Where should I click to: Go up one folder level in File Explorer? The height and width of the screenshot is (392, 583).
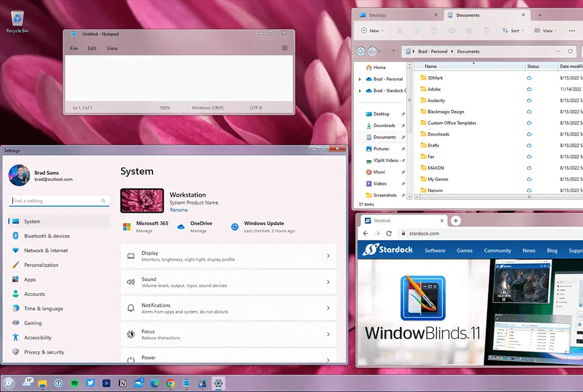point(394,52)
